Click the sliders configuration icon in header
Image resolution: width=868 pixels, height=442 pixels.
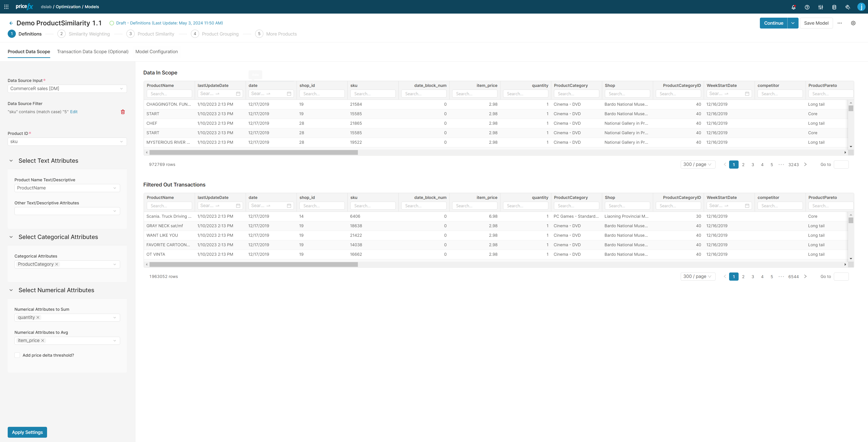(820, 7)
